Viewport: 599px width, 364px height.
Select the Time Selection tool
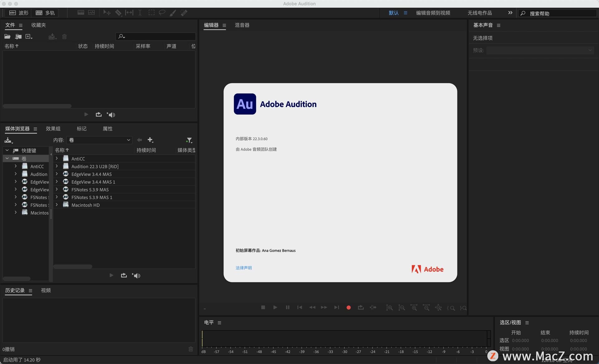click(x=140, y=13)
